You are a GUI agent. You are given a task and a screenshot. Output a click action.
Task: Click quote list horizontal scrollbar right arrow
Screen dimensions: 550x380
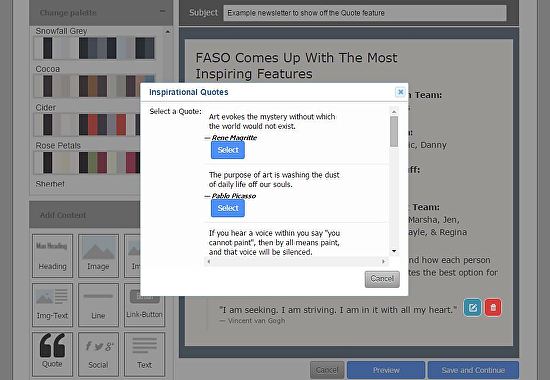(383, 261)
